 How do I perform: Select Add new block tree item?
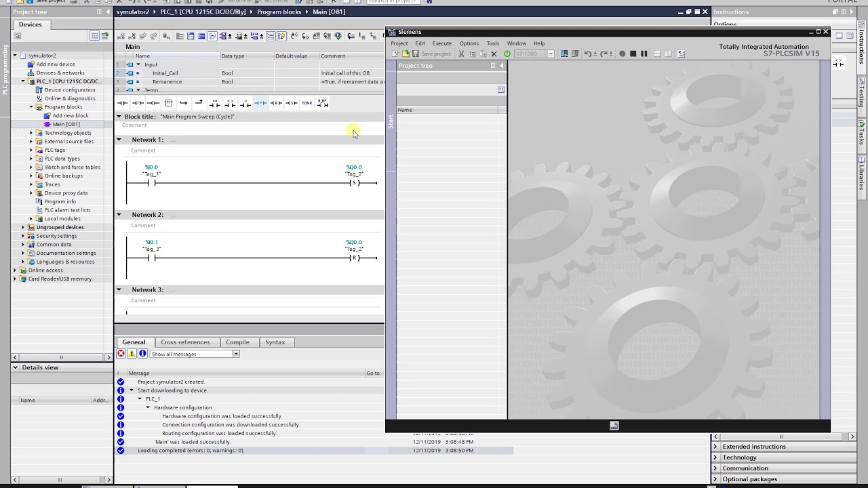coord(71,116)
